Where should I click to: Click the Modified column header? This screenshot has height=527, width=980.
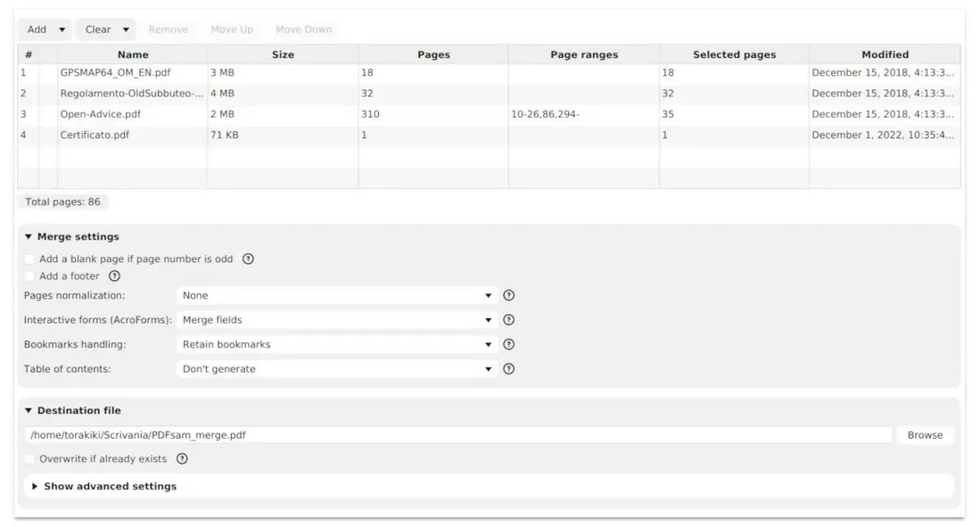885,54
